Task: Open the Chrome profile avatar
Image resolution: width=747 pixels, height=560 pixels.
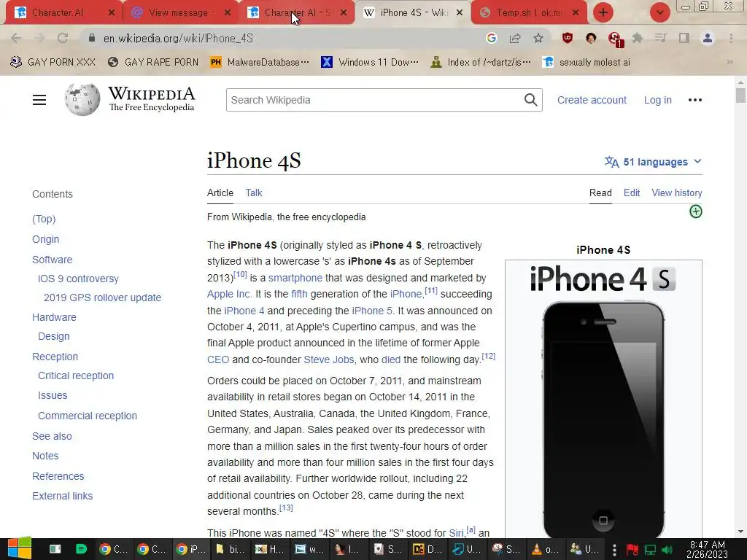Action: (x=708, y=38)
